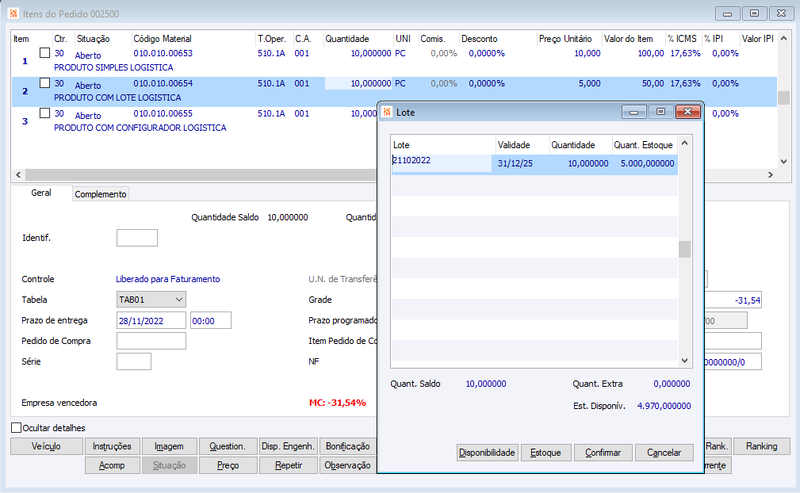
Task: Click the Lote dialog app icon
Action: click(x=387, y=112)
